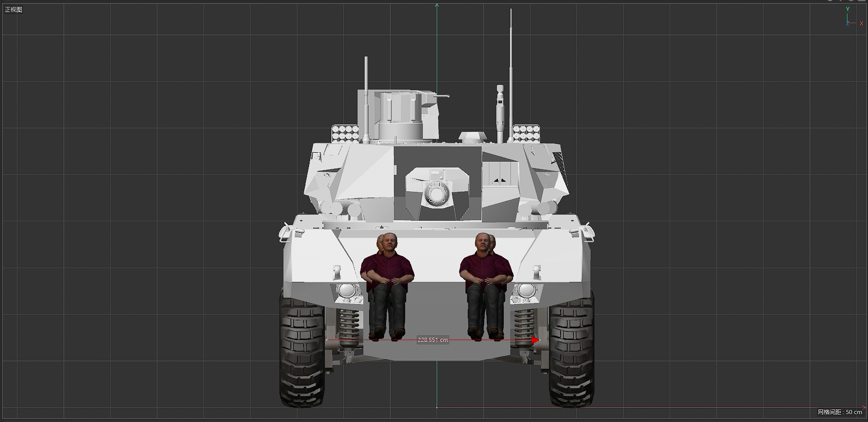Grab the red measurement arrow handle
Viewport: 868px width, 422px height.
535,340
